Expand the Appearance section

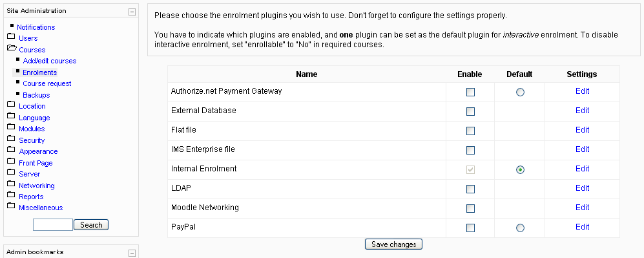[38, 151]
